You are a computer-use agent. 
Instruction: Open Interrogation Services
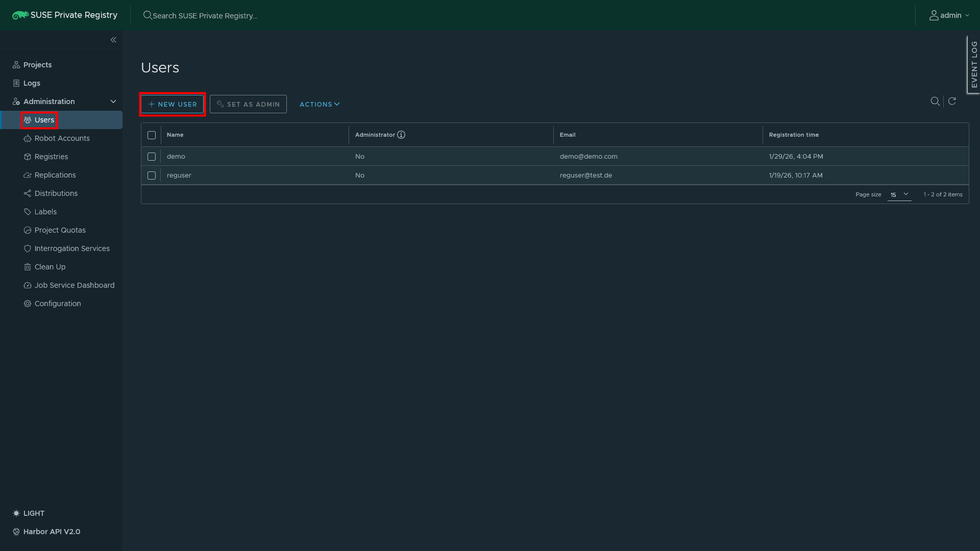pyautogui.click(x=72, y=248)
